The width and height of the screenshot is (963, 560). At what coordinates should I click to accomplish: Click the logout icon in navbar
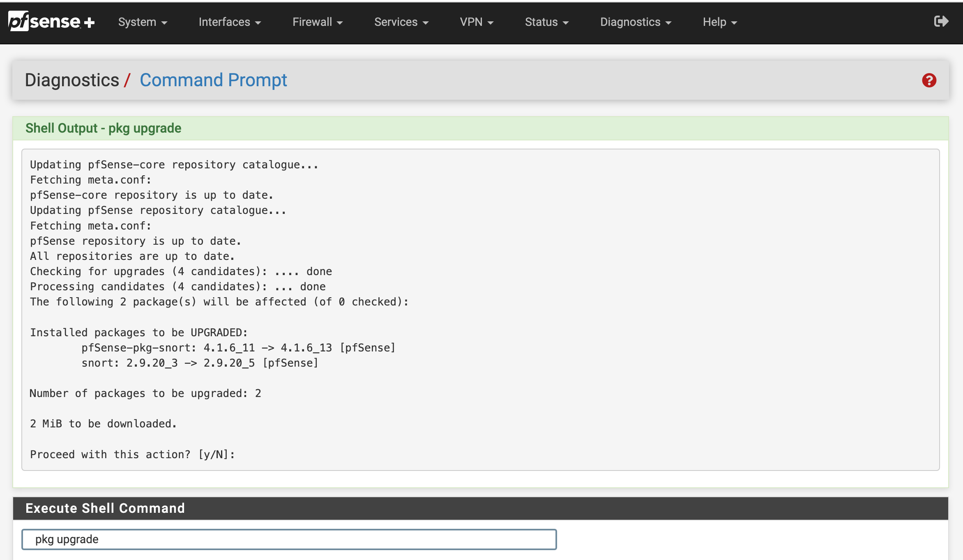click(x=941, y=21)
